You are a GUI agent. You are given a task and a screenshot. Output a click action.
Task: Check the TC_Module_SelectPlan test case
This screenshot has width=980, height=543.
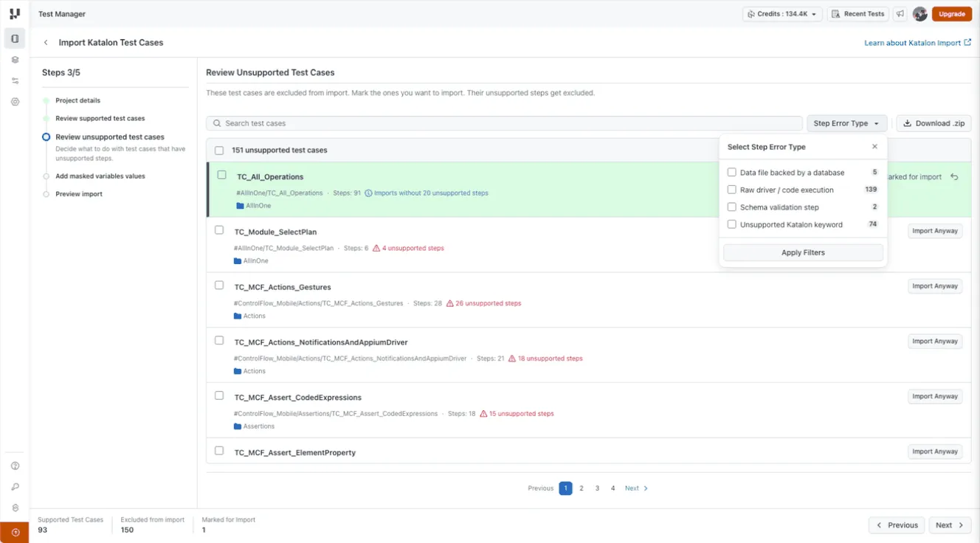tap(219, 230)
